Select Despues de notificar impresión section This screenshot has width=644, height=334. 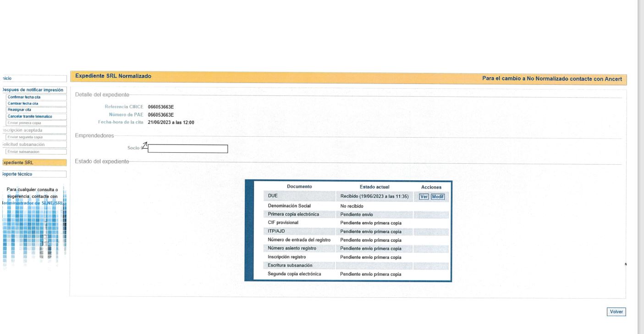click(x=33, y=90)
